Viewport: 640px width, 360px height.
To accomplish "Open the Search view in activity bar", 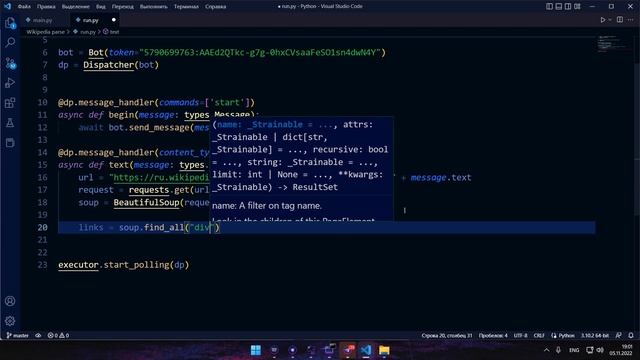I will (x=10, y=42).
